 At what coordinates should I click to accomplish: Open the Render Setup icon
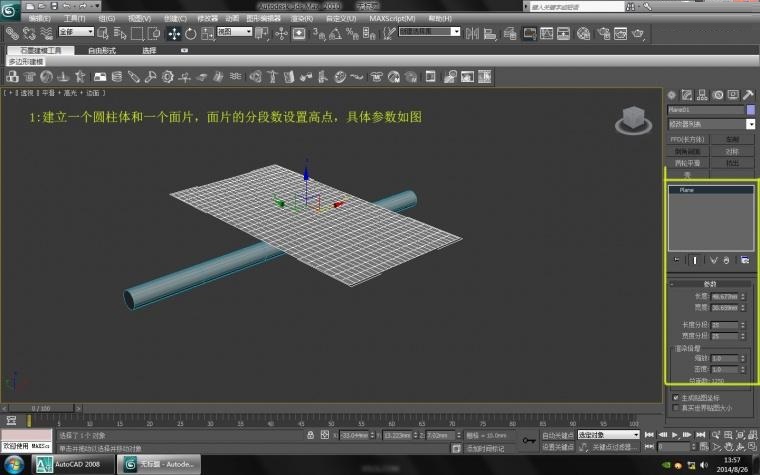[x=603, y=33]
